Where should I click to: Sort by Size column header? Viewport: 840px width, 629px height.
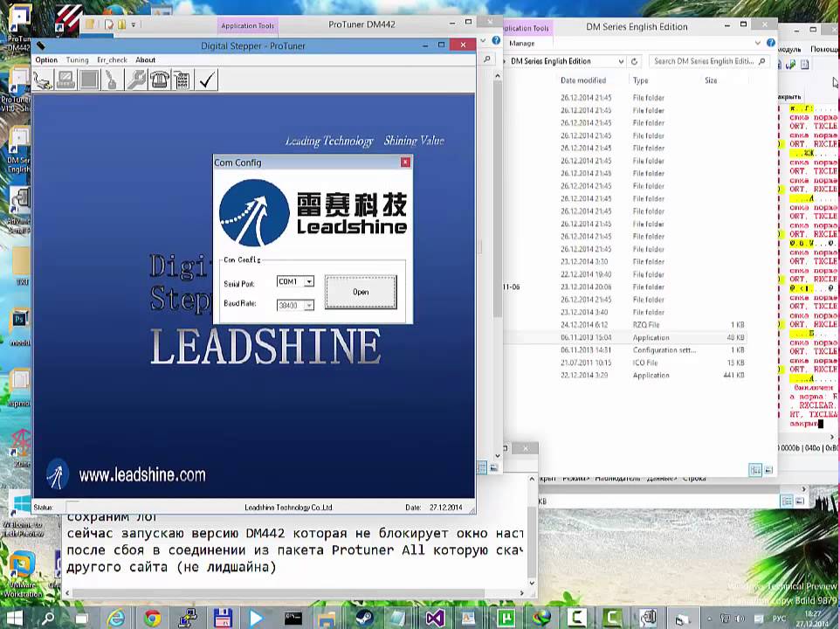(711, 80)
